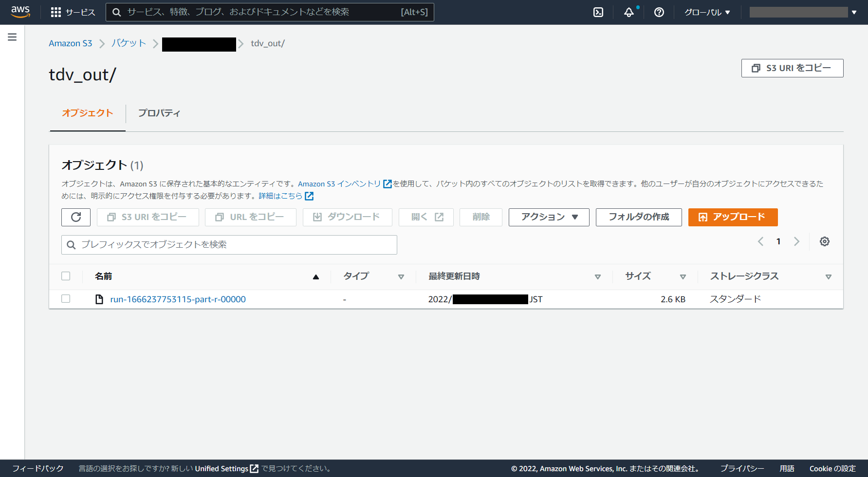Viewport: 868px width, 477px height.
Task: Sort by ストレージクラス column arrow
Action: coord(829,277)
